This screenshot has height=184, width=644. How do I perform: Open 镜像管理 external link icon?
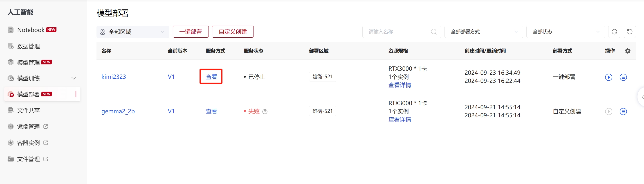coord(45,127)
